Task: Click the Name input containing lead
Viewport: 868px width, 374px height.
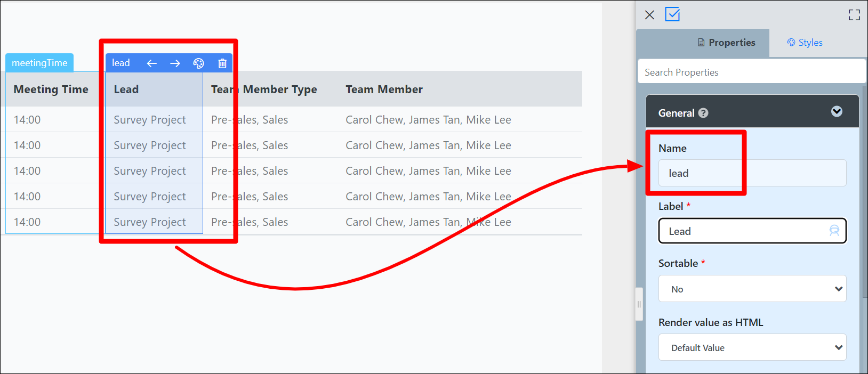Action: (752, 173)
